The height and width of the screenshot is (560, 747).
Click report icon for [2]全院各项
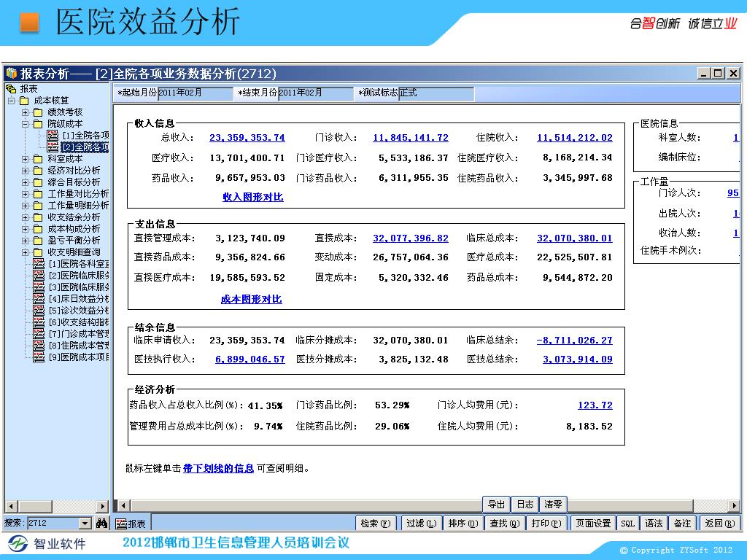[53, 147]
